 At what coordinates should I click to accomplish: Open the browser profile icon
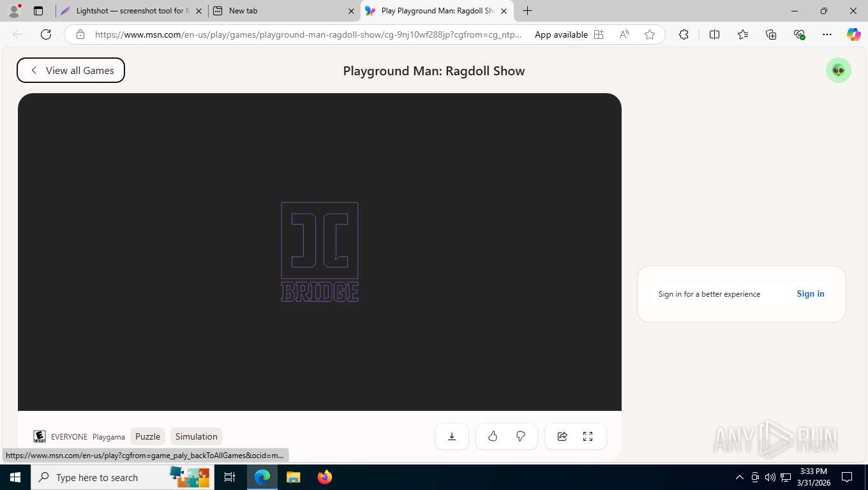14,11
